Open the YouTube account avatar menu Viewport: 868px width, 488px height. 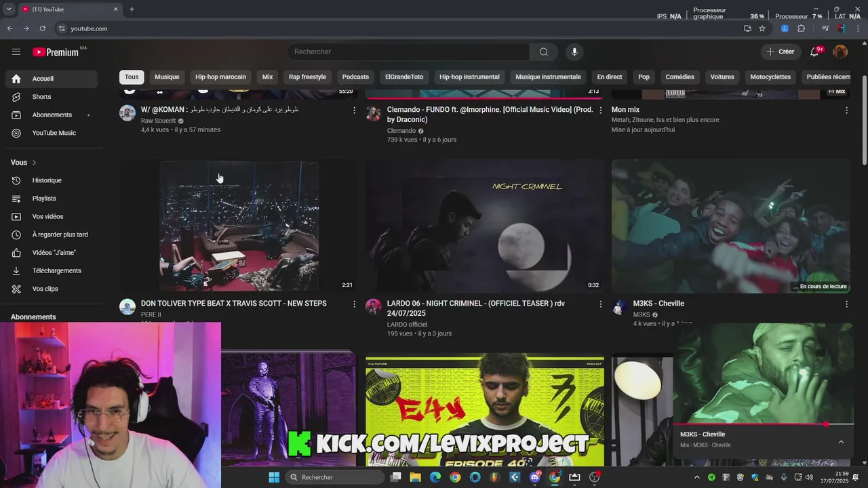click(840, 52)
